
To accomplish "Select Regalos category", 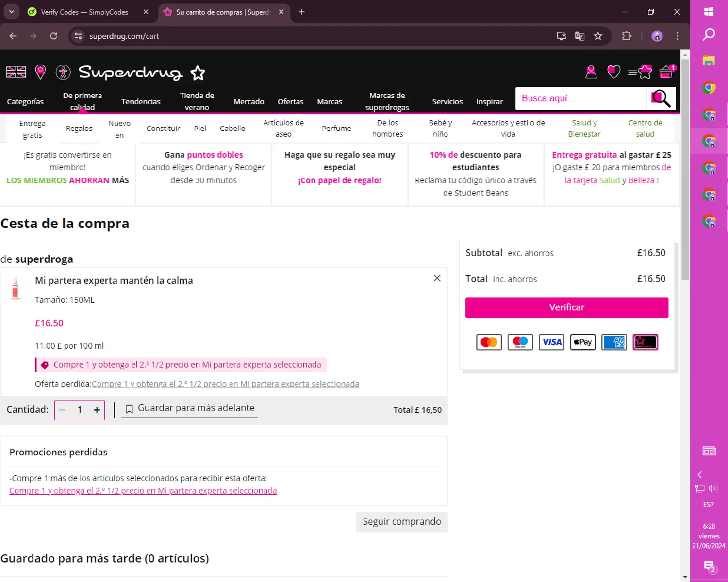I will [x=79, y=129].
